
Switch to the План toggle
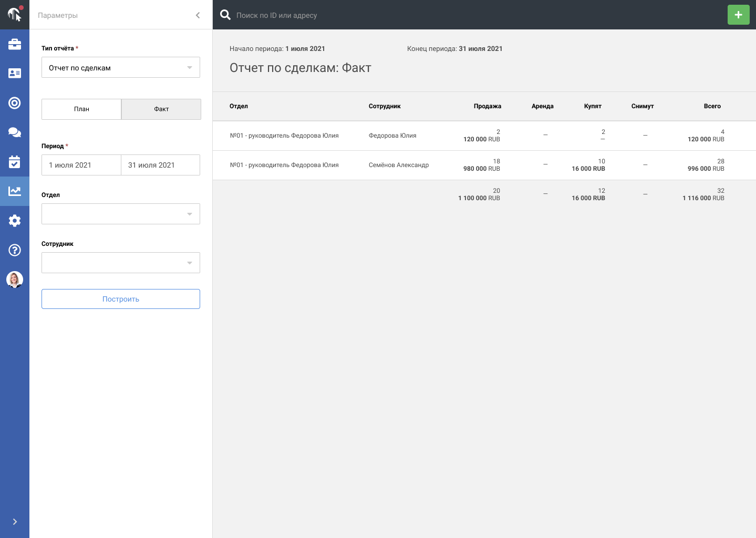(81, 109)
